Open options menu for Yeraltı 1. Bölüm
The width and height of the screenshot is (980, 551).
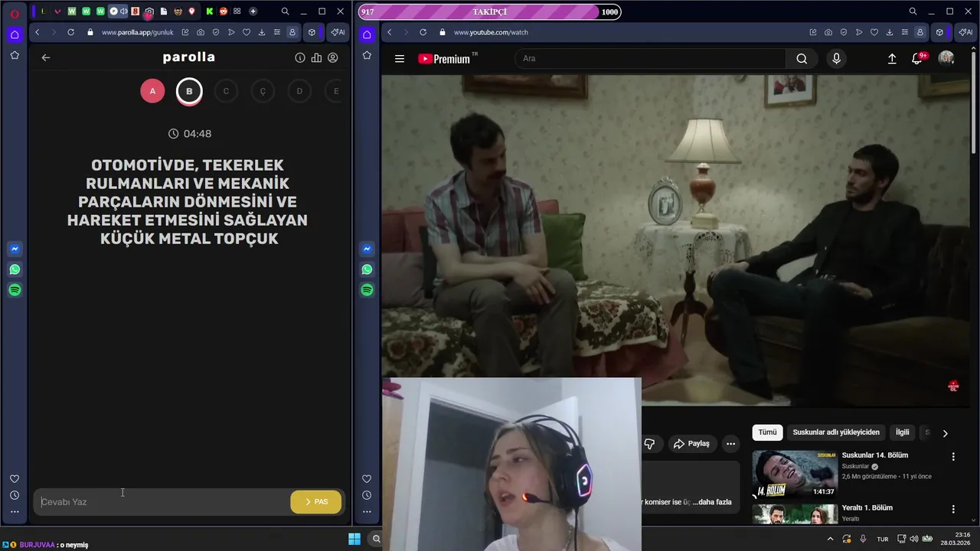tap(953, 510)
